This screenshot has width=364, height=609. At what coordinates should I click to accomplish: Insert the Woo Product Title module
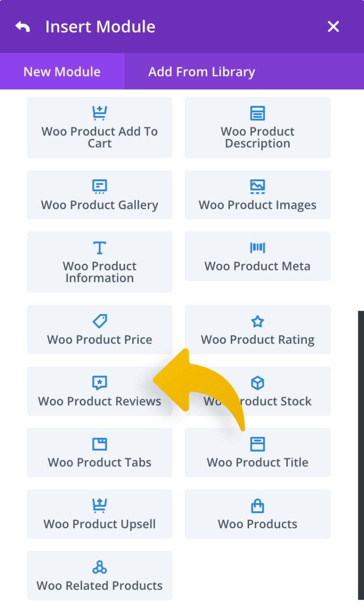(257, 452)
